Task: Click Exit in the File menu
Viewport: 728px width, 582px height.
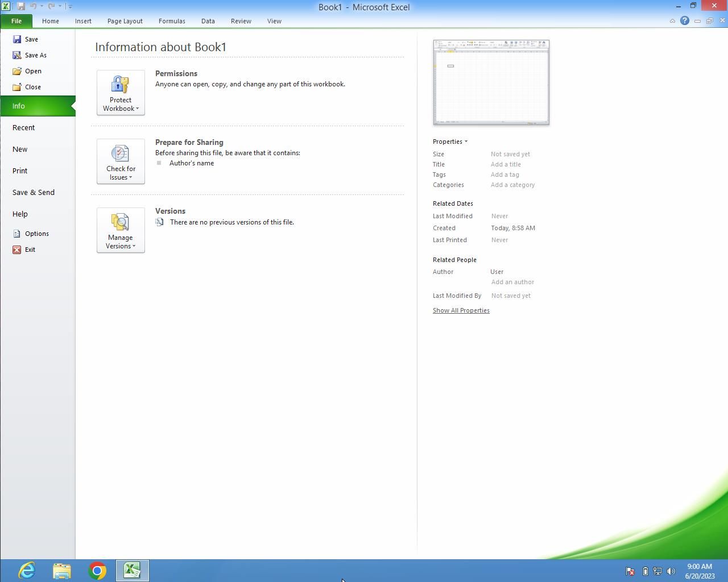Action: pos(30,250)
